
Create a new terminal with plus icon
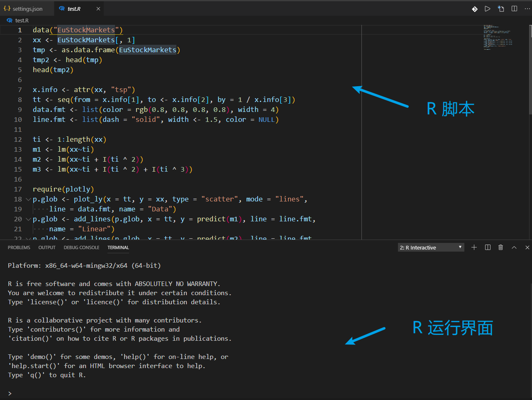coord(474,247)
